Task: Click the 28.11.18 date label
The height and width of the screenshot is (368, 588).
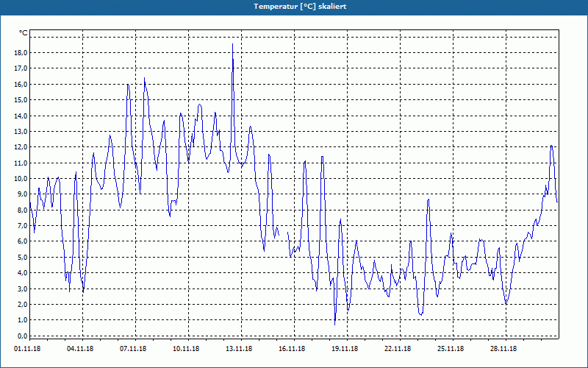Action: pyautogui.click(x=503, y=349)
